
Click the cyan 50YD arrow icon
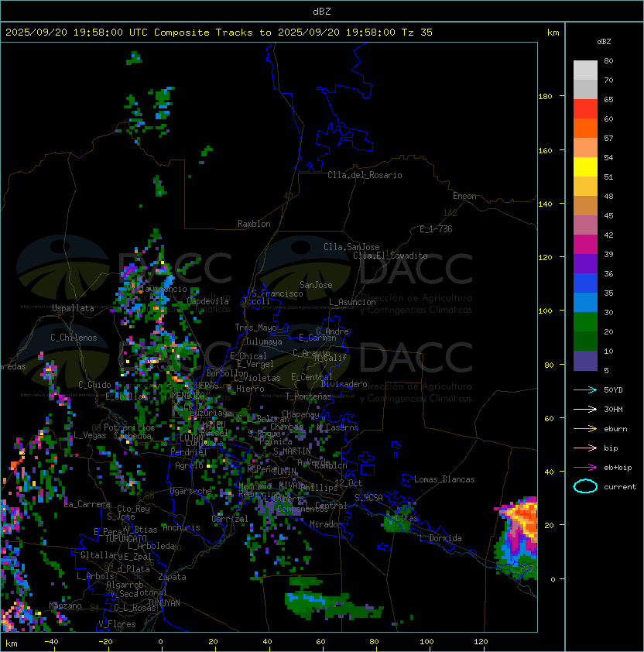point(585,390)
